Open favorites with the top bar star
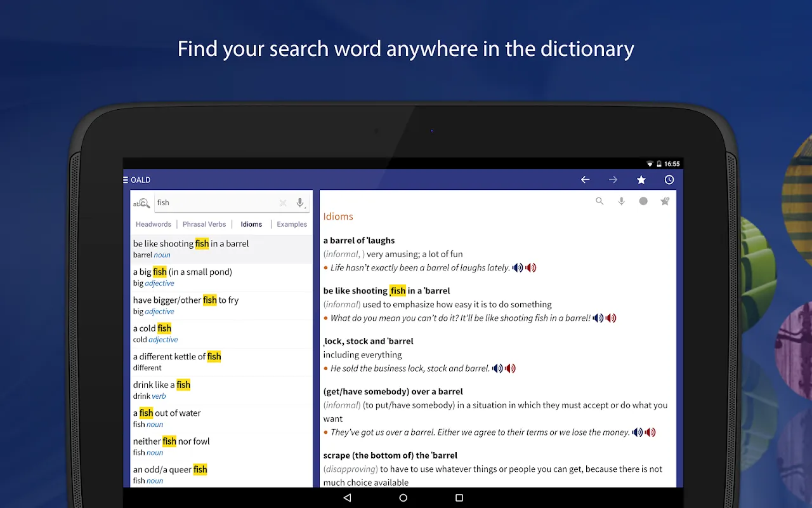The height and width of the screenshot is (508, 812). click(641, 180)
